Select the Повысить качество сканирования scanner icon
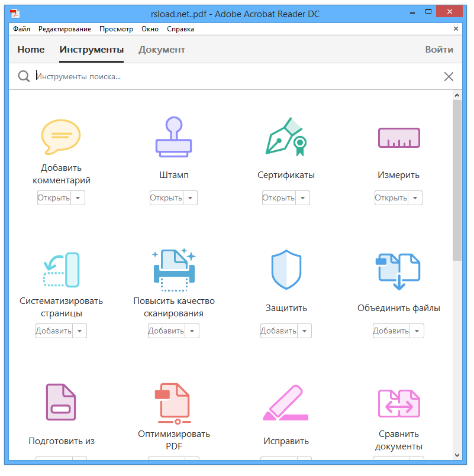Image resolution: width=474 pixels, height=476 pixels. [x=173, y=270]
